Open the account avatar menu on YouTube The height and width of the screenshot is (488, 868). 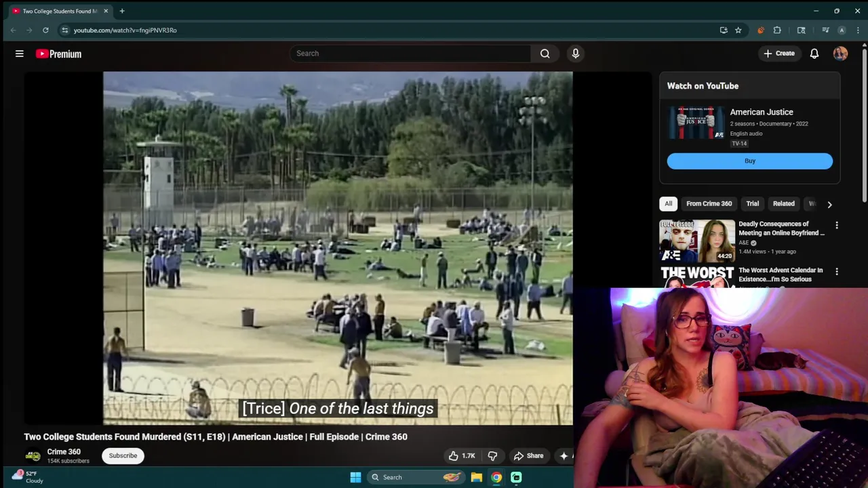pos(840,54)
